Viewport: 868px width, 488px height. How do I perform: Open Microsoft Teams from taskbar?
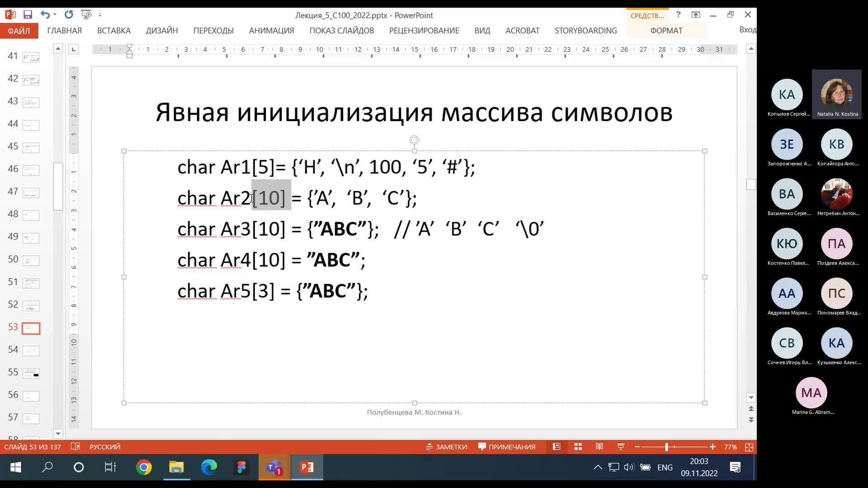pos(274,467)
